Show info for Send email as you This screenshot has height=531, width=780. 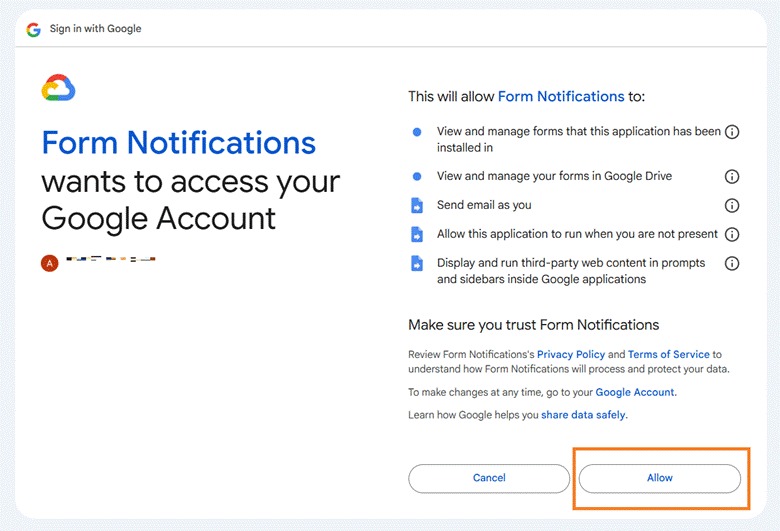click(732, 205)
